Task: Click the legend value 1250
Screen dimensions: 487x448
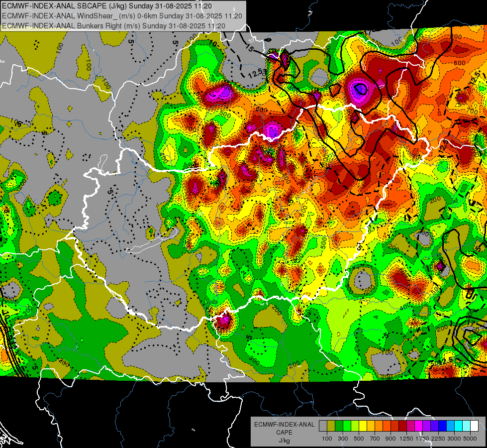Action: [x=406, y=439]
